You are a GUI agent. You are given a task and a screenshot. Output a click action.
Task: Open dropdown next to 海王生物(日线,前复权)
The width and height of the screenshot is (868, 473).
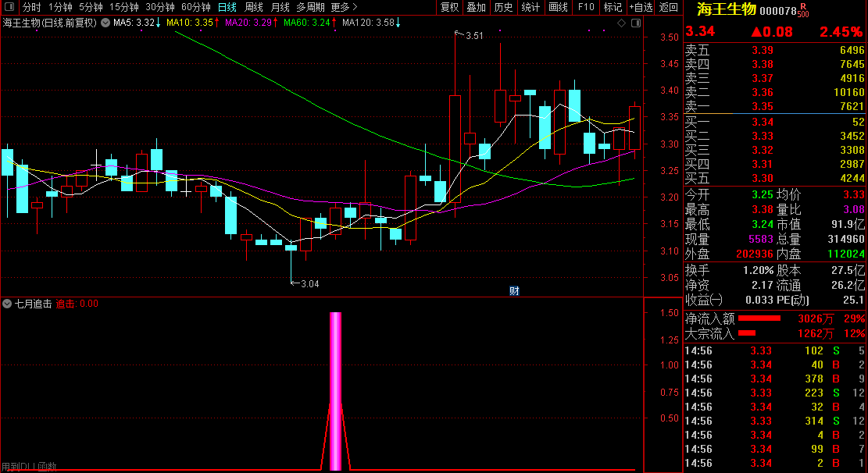click(x=105, y=23)
